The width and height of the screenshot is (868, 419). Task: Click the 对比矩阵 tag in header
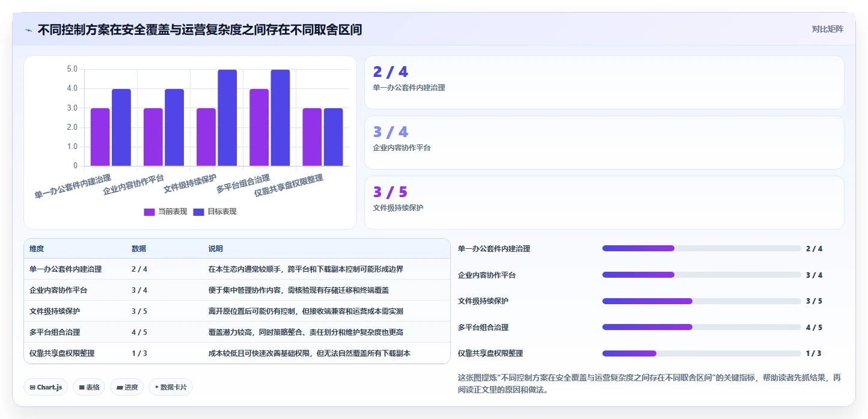(827, 29)
